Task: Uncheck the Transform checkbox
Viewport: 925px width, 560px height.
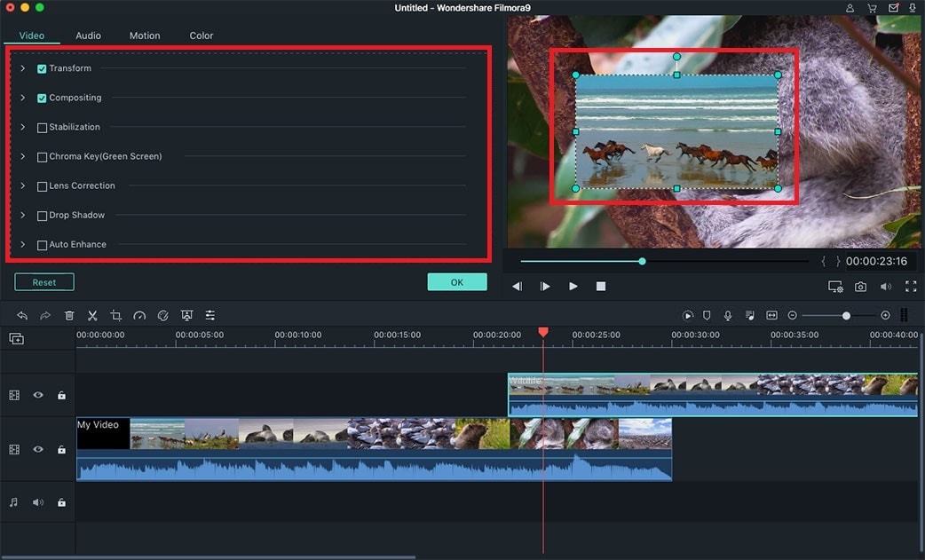Action: pyautogui.click(x=42, y=69)
